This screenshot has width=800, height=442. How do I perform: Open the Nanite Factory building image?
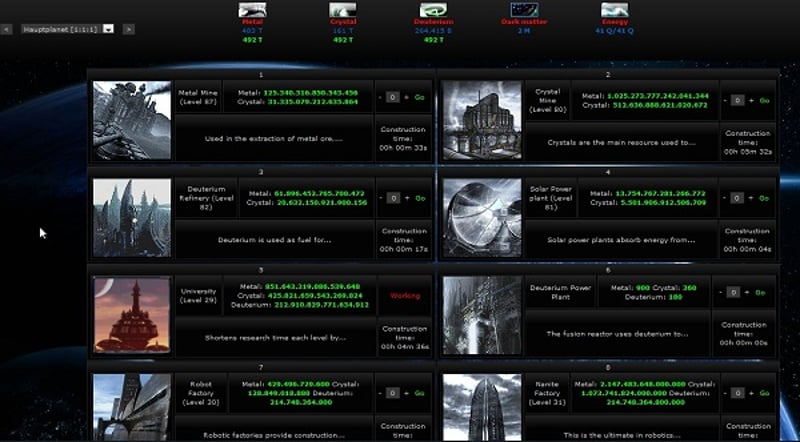click(482, 407)
